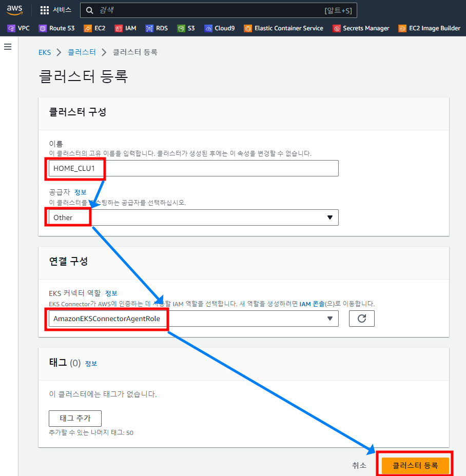Go to 클러스터 breadcrumb link
The height and width of the screenshot is (476, 466).
(82, 52)
